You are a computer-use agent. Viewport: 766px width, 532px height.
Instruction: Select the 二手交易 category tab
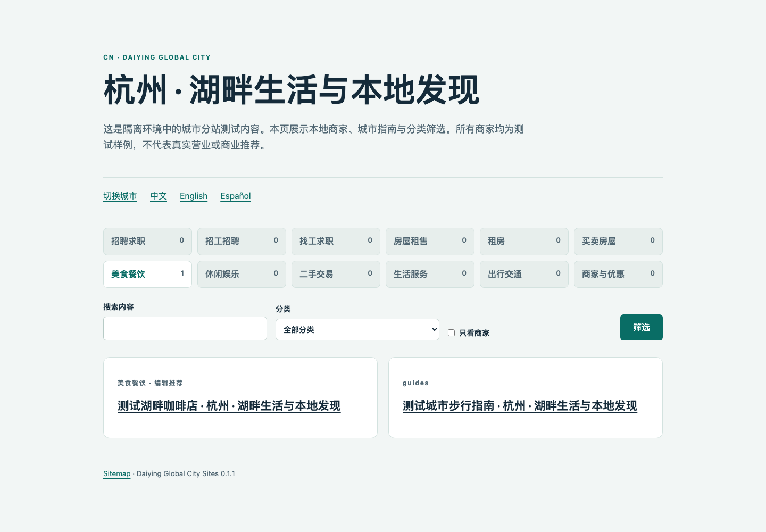[x=336, y=274]
